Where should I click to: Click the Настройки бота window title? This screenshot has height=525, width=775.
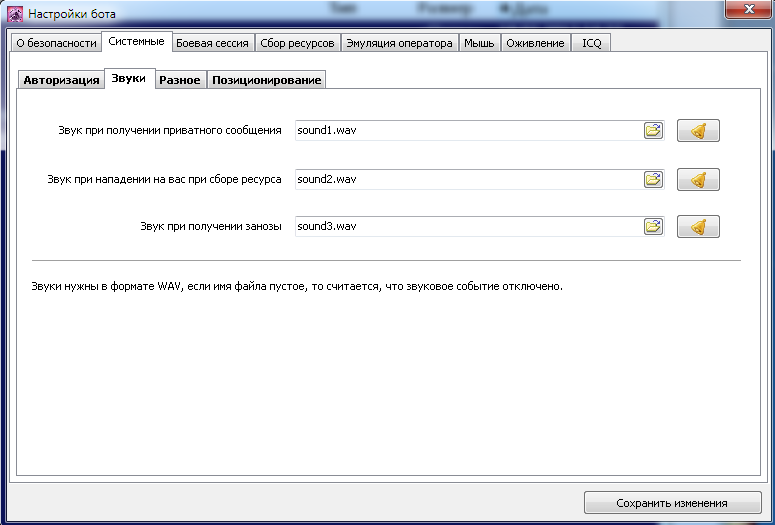(72, 14)
